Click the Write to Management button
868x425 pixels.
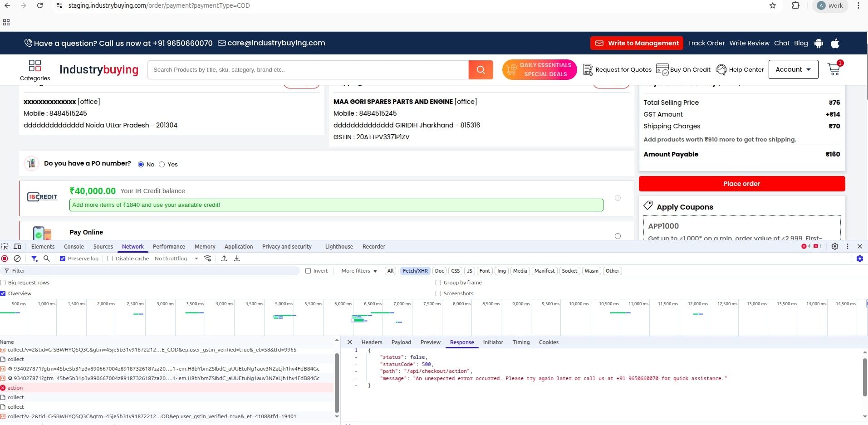[x=637, y=43]
